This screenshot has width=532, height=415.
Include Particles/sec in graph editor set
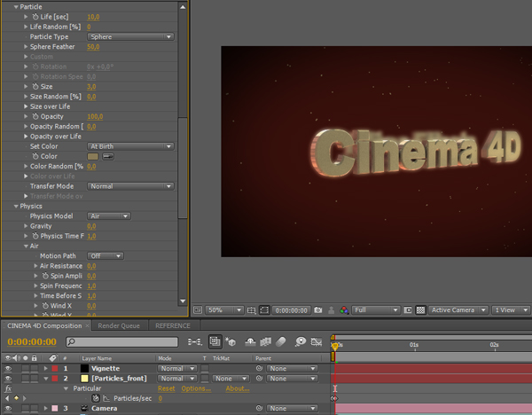pyautogui.click(x=106, y=398)
